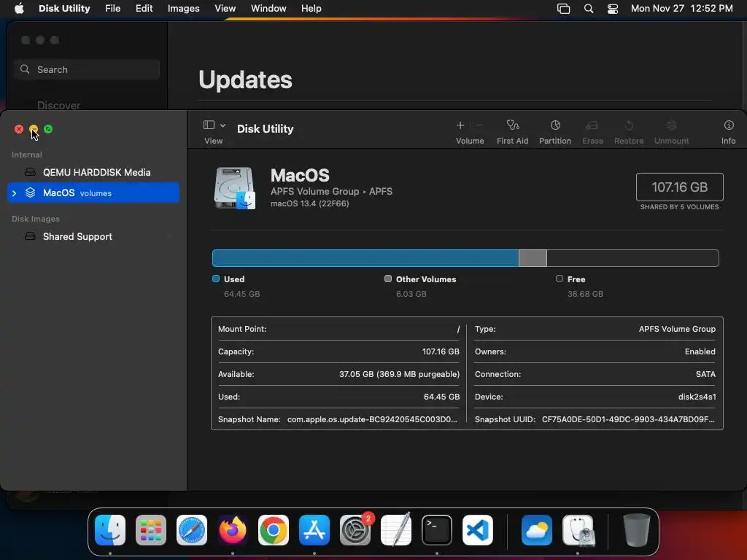747x560 pixels.
Task: Open the Disk Utility app menu
Action: coord(64,9)
